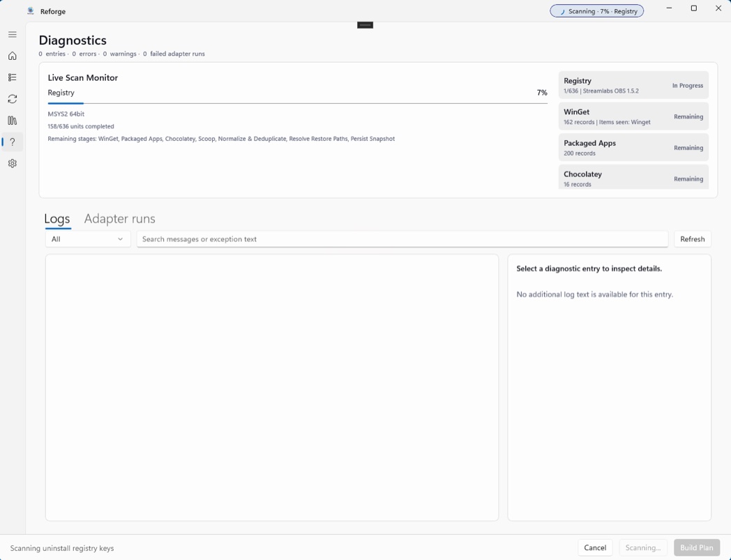Click the '200 records' detail text
The image size is (731, 560).
click(x=580, y=153)
